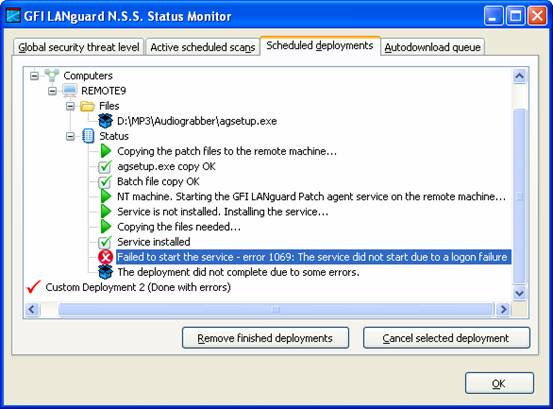The image size is (553, 409).
Task: Click the red error icon for error 1069
Action: (105, 257)
